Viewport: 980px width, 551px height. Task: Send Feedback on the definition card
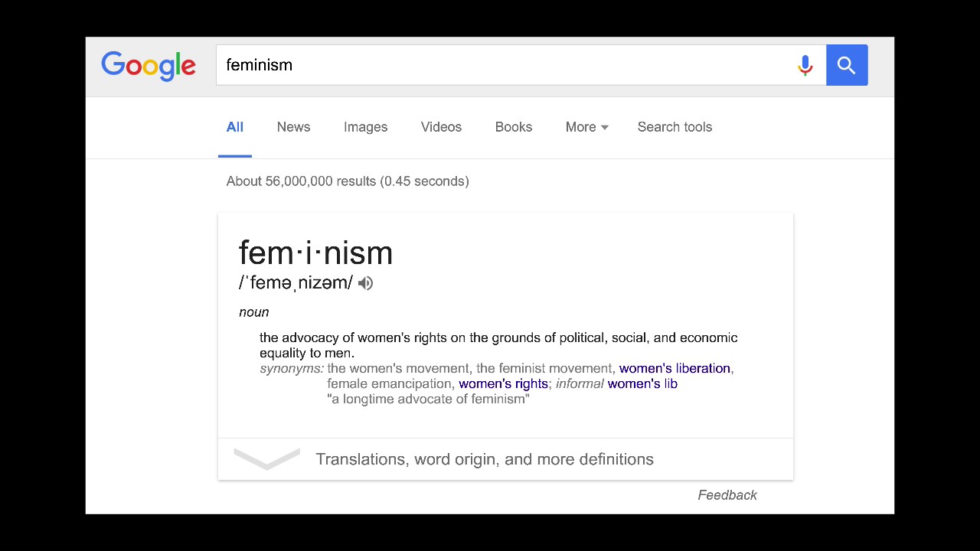pyautogui.click(x=727, y=495)
